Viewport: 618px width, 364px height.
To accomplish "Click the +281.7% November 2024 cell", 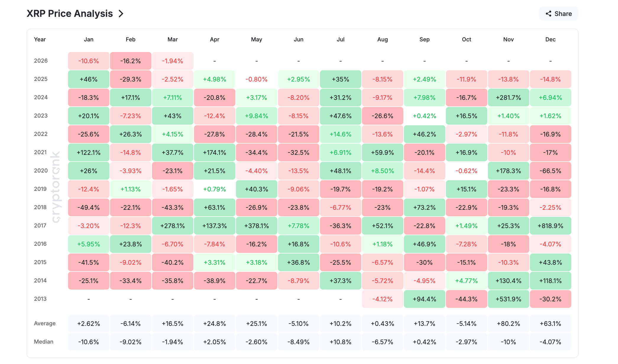I will (508, 97).
